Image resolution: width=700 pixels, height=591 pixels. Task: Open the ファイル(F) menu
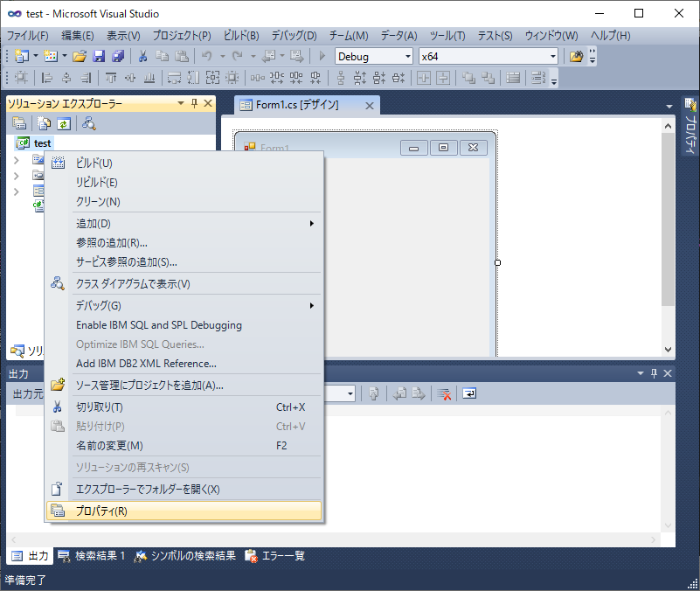click(x=28, y=35)
